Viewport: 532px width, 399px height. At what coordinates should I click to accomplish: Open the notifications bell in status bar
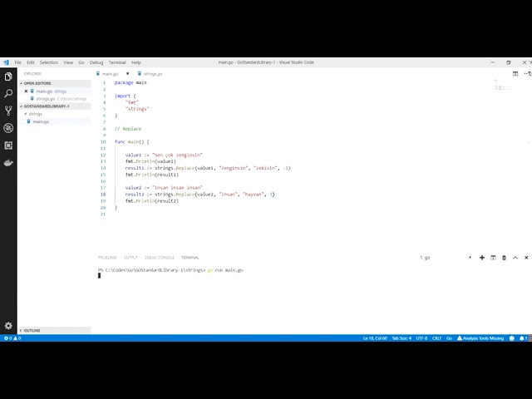523,338
